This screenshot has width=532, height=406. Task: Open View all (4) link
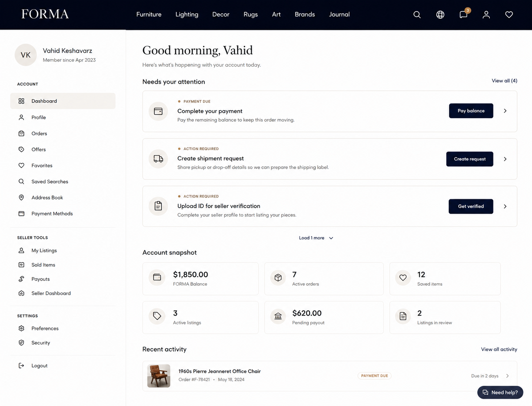(504, 81)
